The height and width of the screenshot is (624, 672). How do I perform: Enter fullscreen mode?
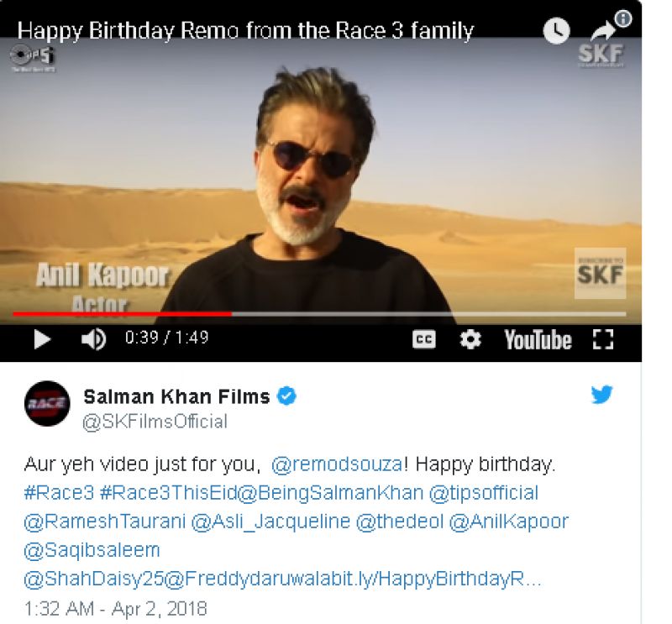[601, 339]
